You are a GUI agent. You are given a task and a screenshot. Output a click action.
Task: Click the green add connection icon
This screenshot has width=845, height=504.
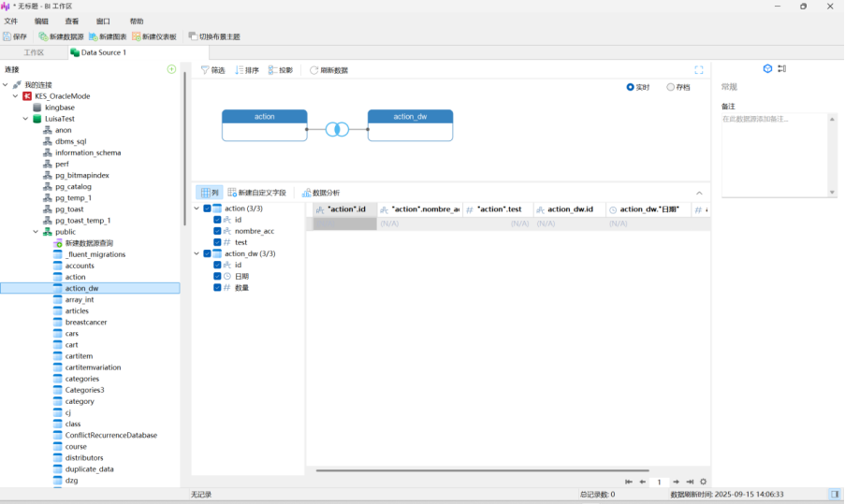coord(171,69)
